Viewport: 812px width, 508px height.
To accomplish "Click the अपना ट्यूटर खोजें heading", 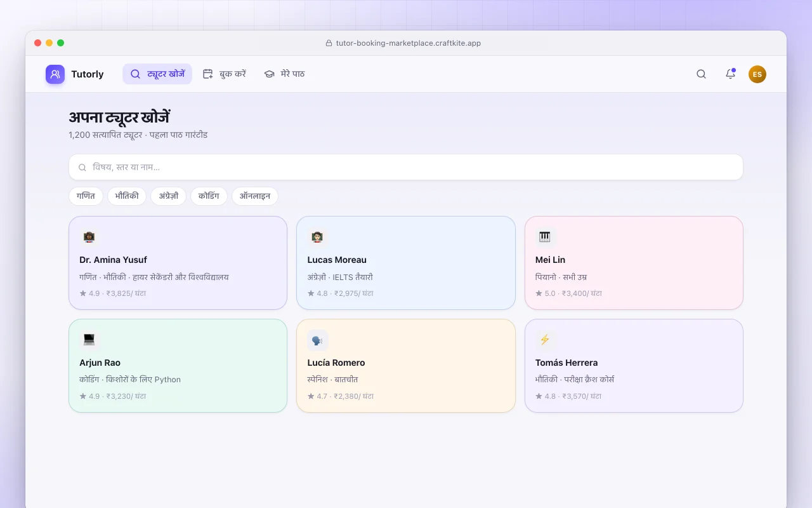I will point(119,117).
